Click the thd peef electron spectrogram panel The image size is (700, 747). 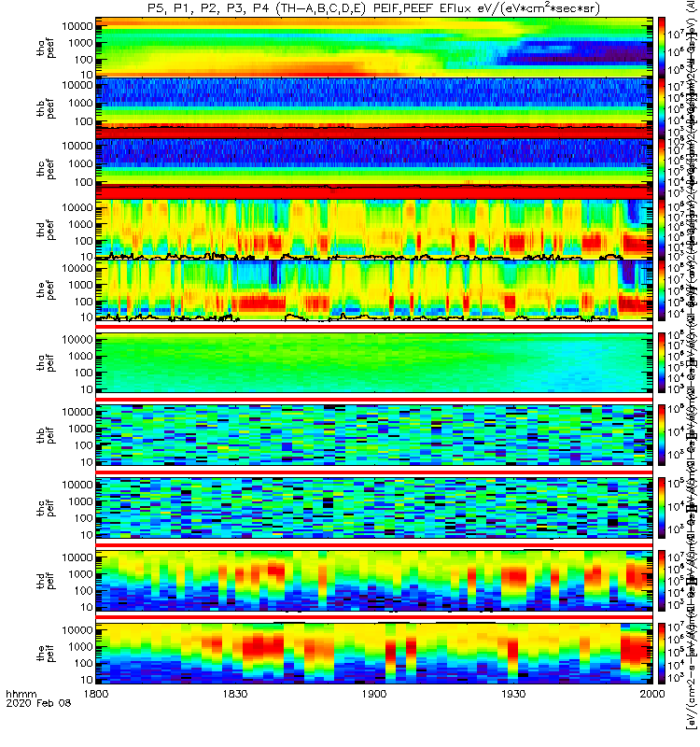click(x=374, y=230)
